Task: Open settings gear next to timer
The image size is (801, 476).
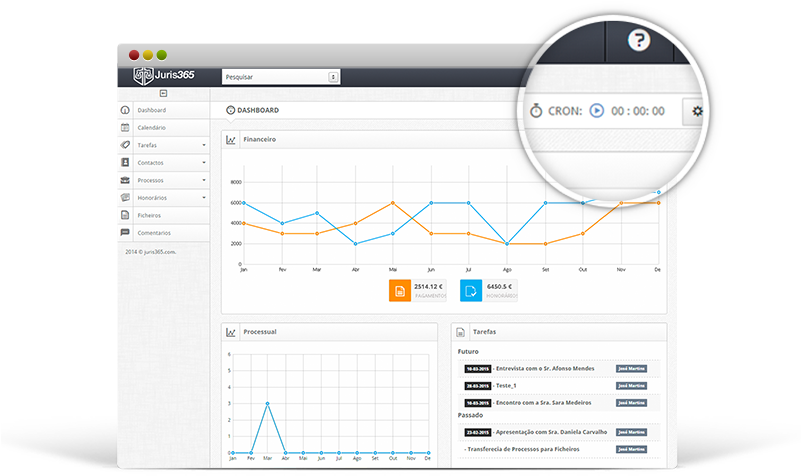Action: tap(697, 111)
